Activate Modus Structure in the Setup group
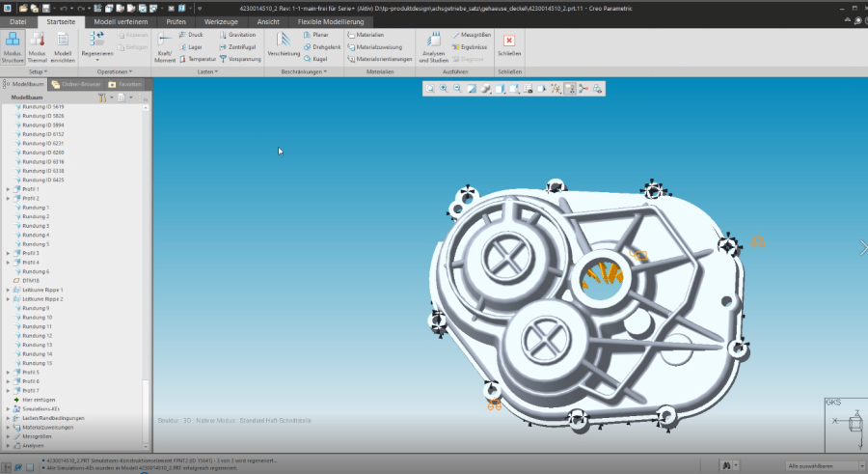The width and height of the screenshot is (868, 474). pos(13,46)
